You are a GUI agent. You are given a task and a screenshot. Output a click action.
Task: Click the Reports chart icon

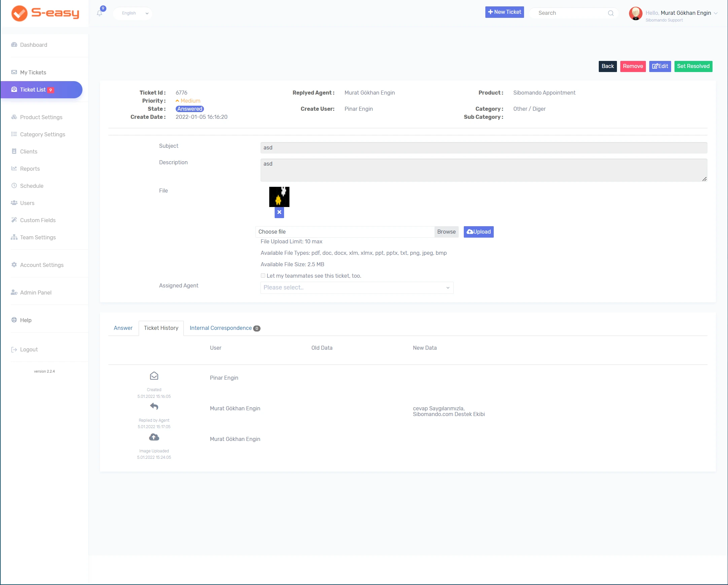[14, 168]
